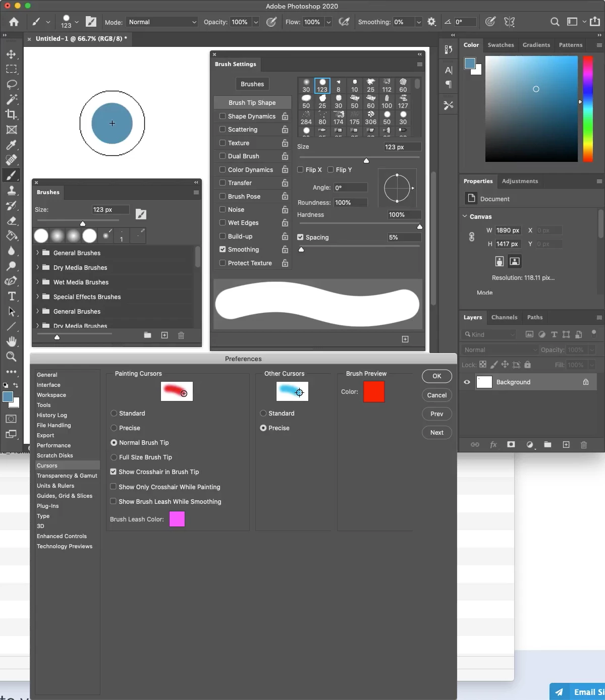Expand Dry Media Brushes folder

[38, 267]
